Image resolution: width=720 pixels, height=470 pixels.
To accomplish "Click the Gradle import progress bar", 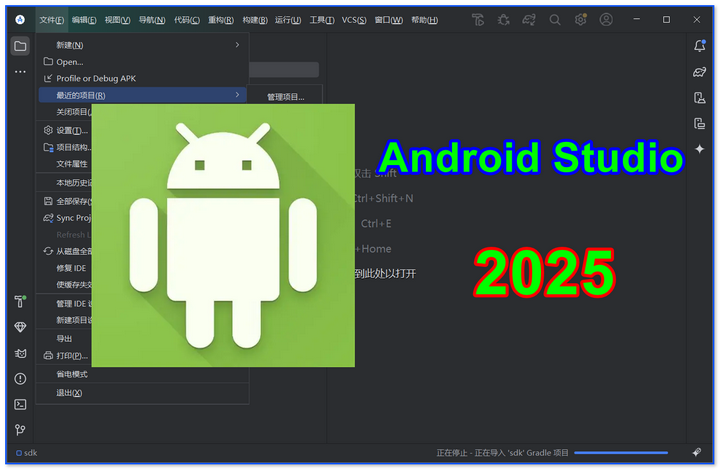I will (621, 453).
